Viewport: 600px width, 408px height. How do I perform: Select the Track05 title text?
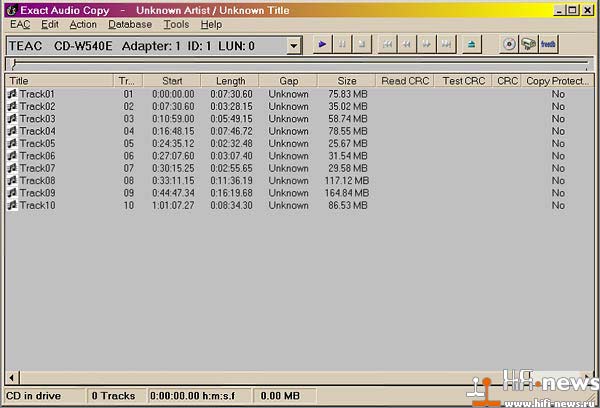pos(37,144)
